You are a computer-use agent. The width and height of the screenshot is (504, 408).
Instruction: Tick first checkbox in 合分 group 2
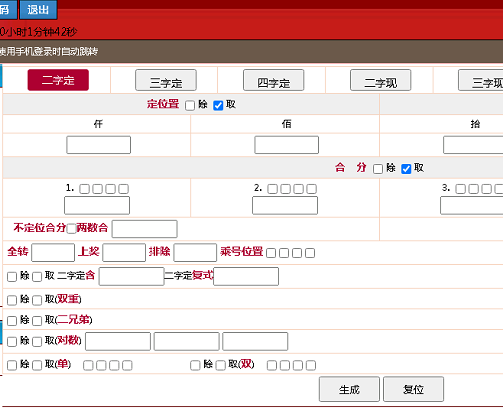pos(272,189)
